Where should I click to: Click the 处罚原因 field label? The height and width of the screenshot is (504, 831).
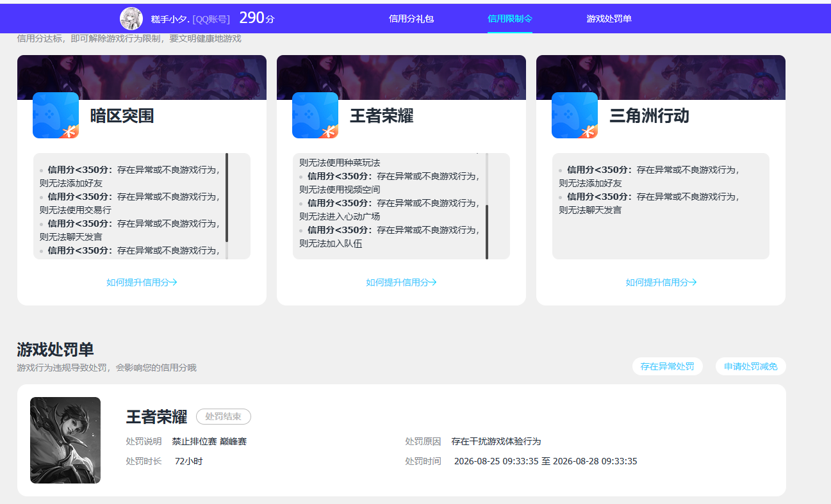(423, 442)
